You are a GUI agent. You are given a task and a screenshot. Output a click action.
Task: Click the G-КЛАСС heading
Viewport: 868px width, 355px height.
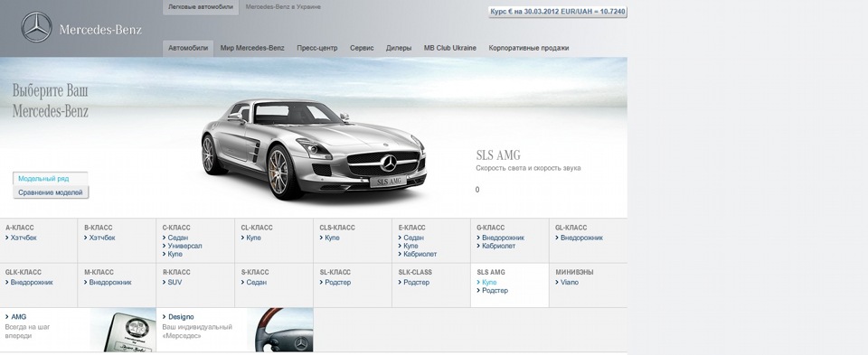491,228
